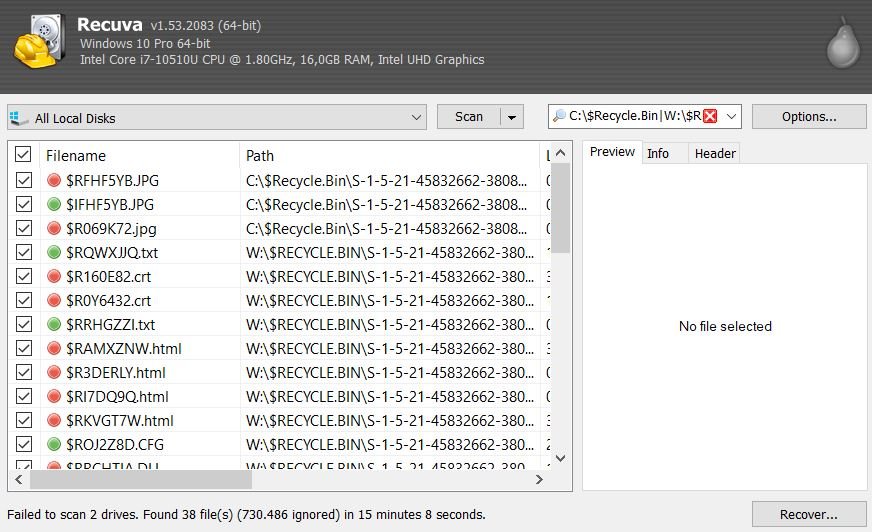Uncheck the $RRHGZZI.txt checkbox
872x532 pixels.
(24, 324)
